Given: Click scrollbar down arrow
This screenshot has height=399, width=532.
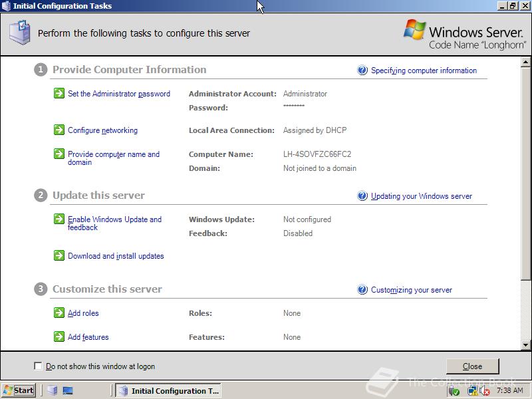Looking at the screenshot, I should click(x=525, y=345).
